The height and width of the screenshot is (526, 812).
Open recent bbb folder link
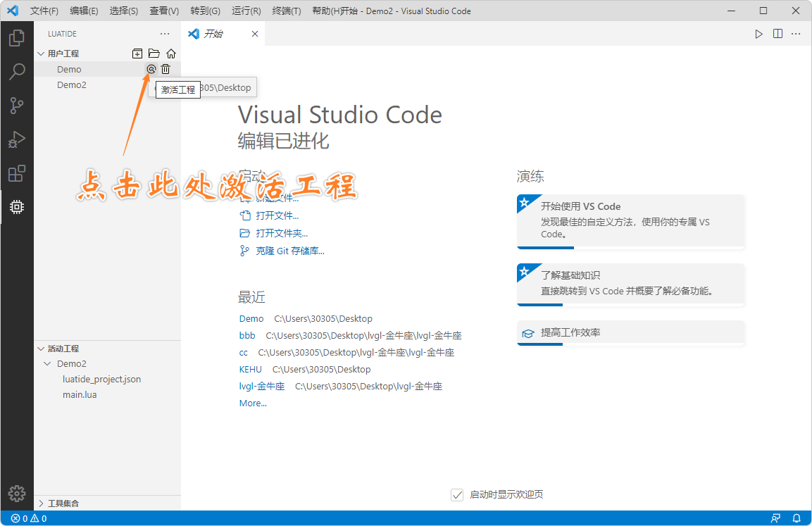(247, 335)
